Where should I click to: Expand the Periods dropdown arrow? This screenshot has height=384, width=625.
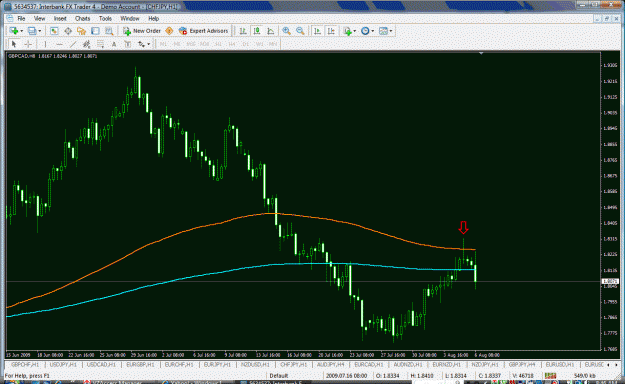pos(373,31)
